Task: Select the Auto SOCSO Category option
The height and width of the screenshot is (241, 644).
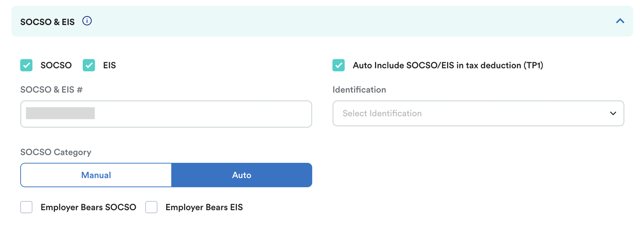Action: point(242,175)
